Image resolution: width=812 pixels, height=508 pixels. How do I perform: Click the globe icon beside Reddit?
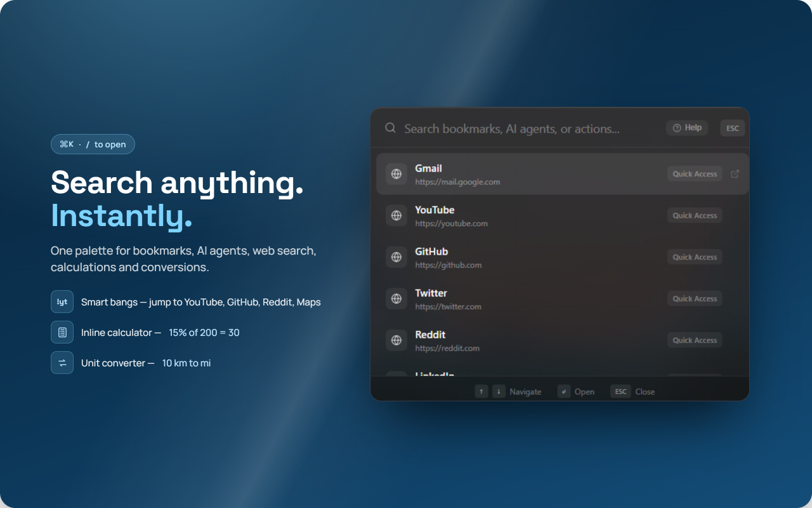point(396,340)
